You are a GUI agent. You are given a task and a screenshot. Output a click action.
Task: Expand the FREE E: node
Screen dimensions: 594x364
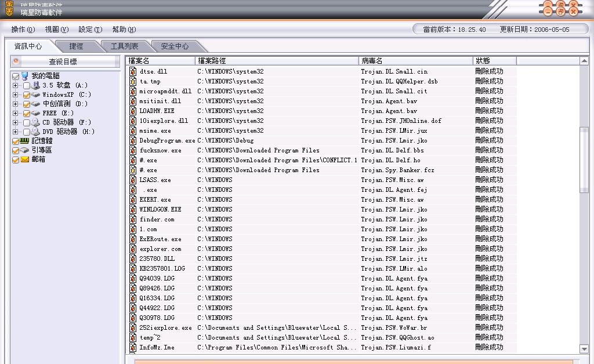pyautogui.click(x=15, y=113)
